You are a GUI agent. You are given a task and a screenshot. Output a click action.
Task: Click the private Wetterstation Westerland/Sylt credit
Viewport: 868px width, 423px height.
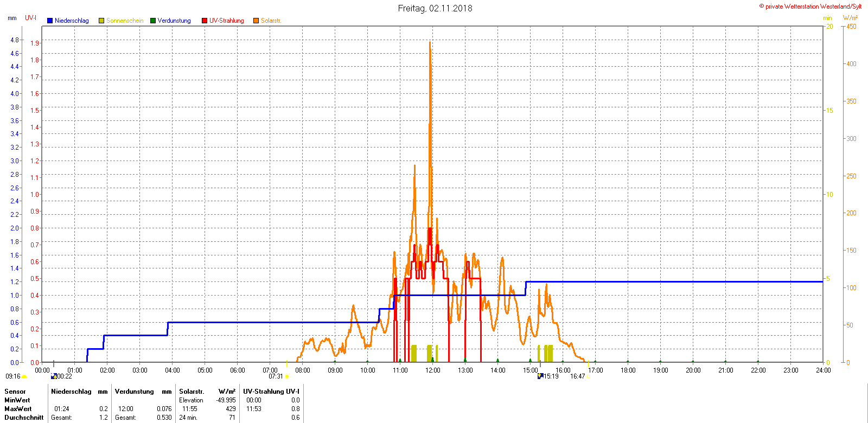coord(810,7)
